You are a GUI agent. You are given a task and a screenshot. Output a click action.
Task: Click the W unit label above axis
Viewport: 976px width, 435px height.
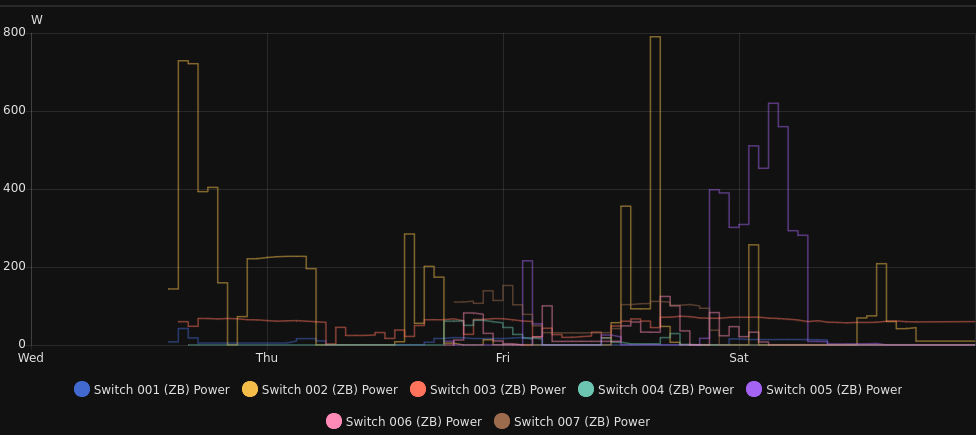click(37, 20)
